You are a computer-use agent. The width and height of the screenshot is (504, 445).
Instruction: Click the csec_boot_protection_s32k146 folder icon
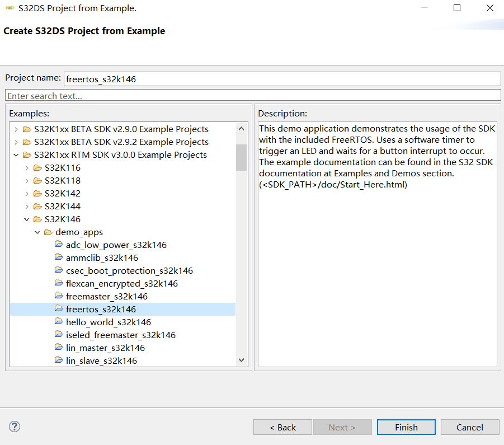(59, 270)
